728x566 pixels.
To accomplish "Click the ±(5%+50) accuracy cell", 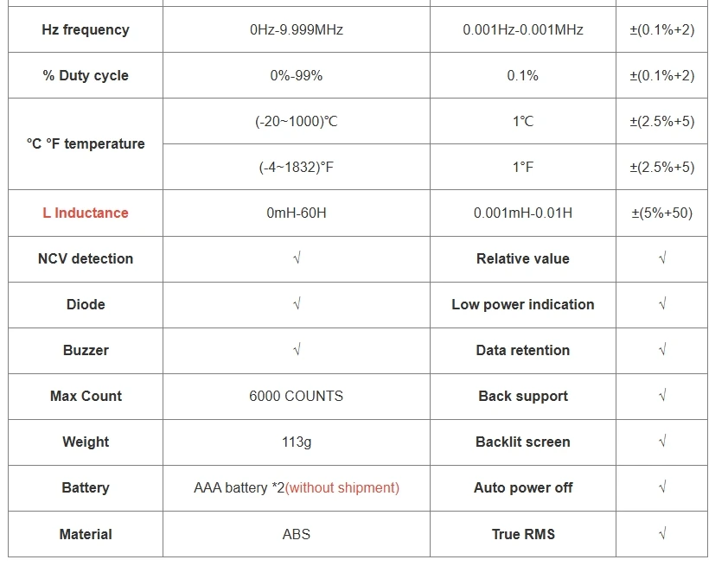I will pos(662,213).
